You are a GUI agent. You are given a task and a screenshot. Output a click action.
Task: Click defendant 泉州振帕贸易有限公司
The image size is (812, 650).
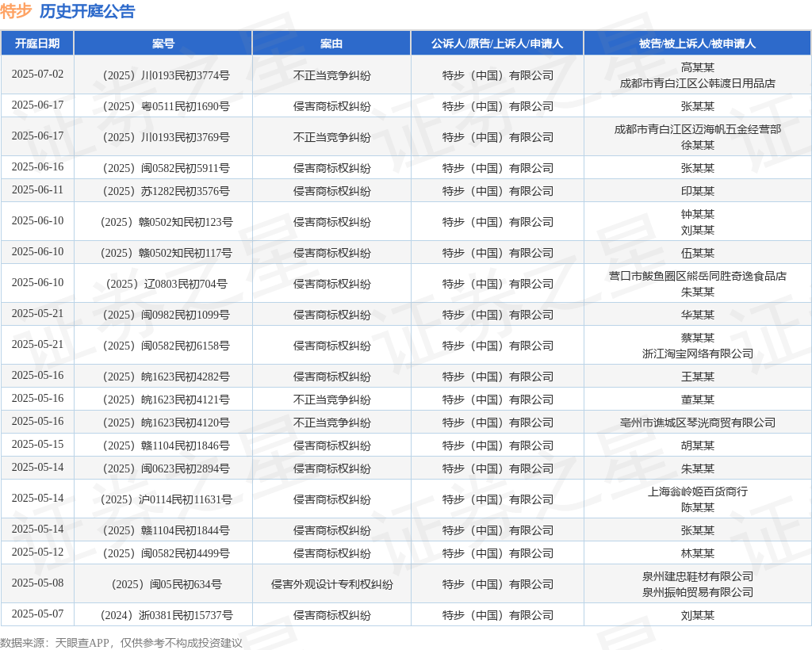(x=698, y=593)
